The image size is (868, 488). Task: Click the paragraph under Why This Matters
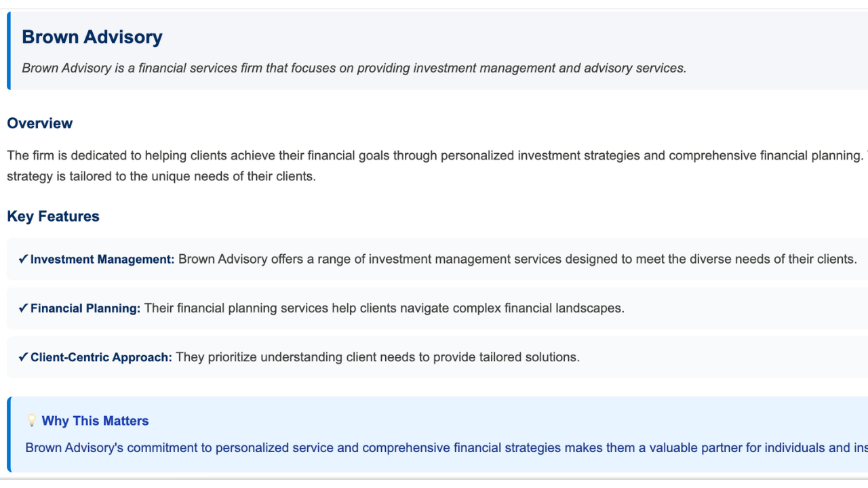tap(434, 448)
